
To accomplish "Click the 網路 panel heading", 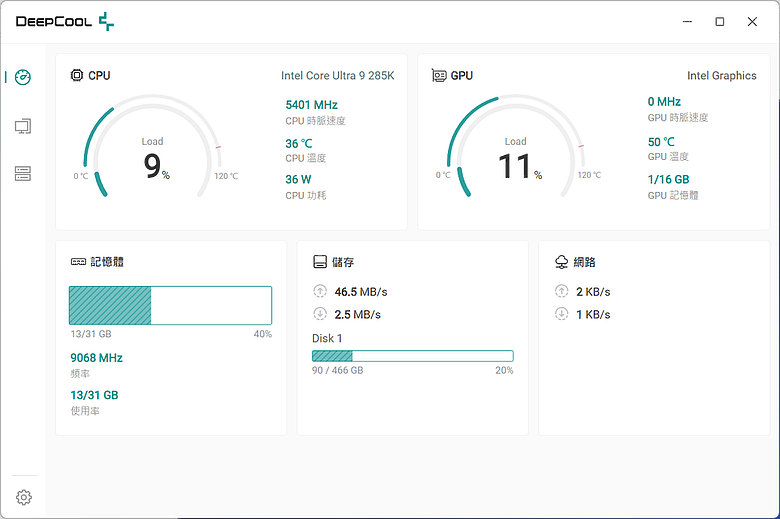I will pyautogui.click(x=584, y=262).
